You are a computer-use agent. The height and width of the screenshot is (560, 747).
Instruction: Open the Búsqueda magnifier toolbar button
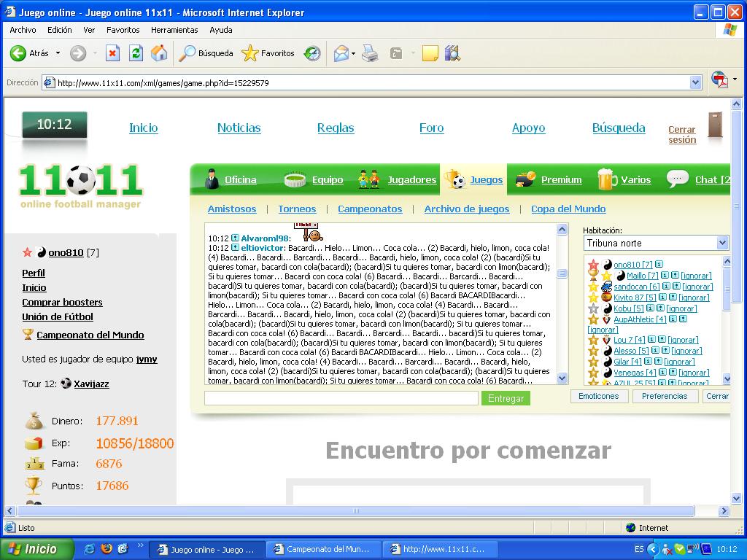point(206,53)
